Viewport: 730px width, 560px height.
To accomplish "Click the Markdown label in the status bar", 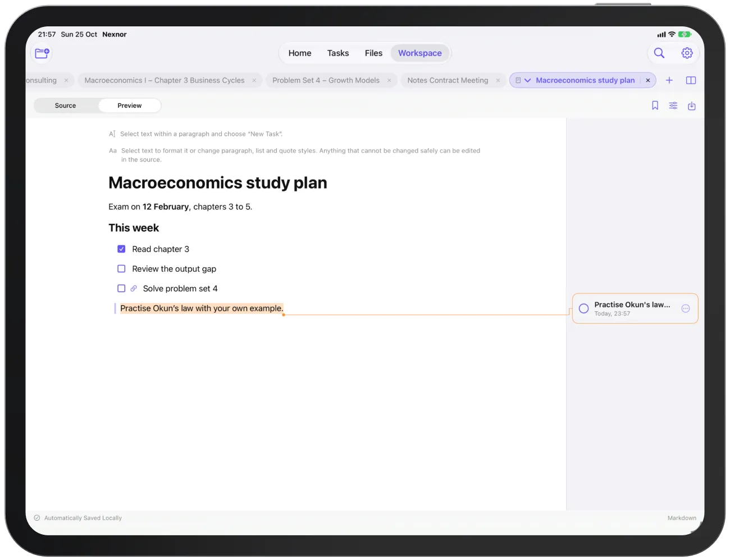I will pyautogui.click(x=682, y=518).
